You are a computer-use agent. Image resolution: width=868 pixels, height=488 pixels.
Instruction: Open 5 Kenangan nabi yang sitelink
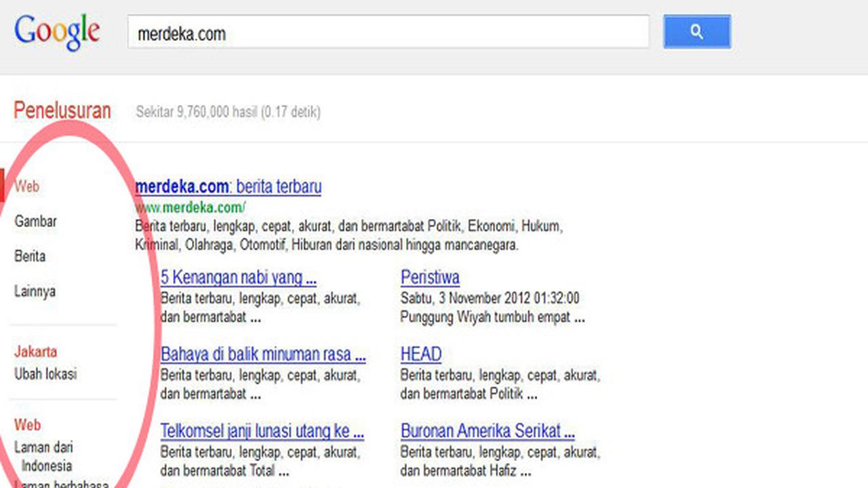pos(238,277)
